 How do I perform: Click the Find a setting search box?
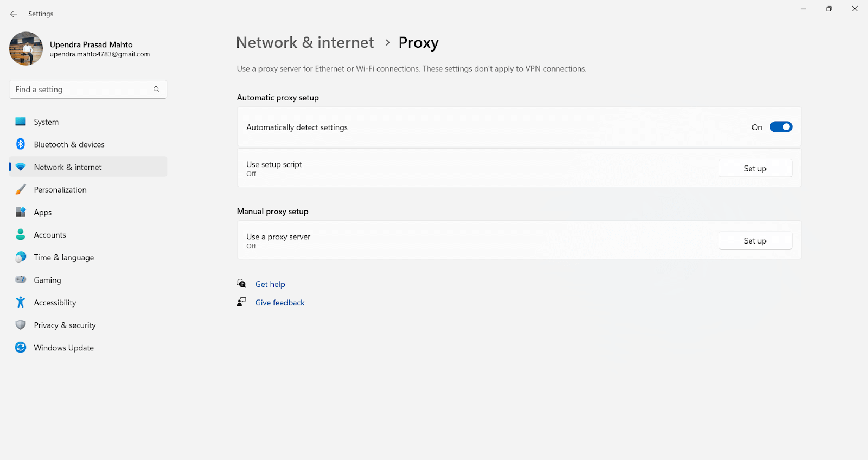point(81,89)
